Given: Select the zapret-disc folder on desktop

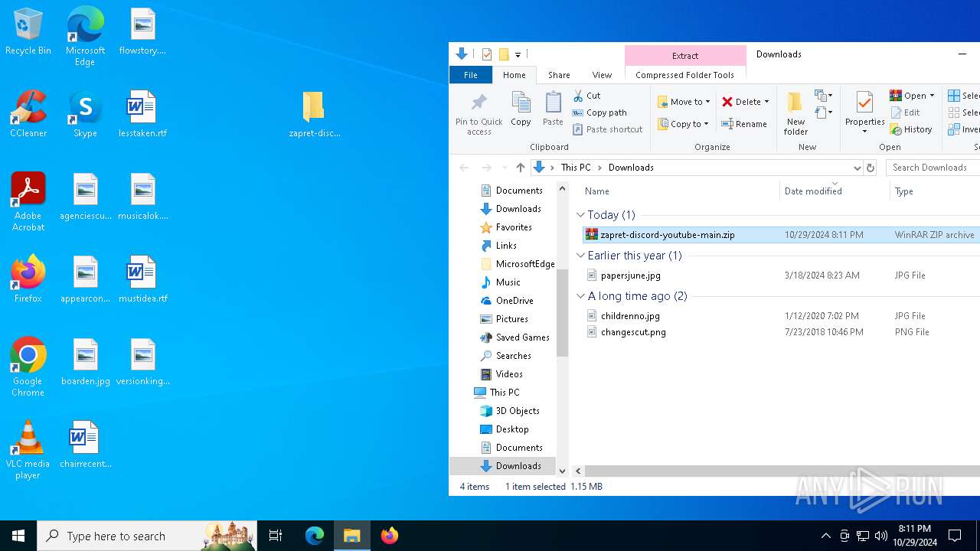Looking at the screenshot, I should (314, 114).
